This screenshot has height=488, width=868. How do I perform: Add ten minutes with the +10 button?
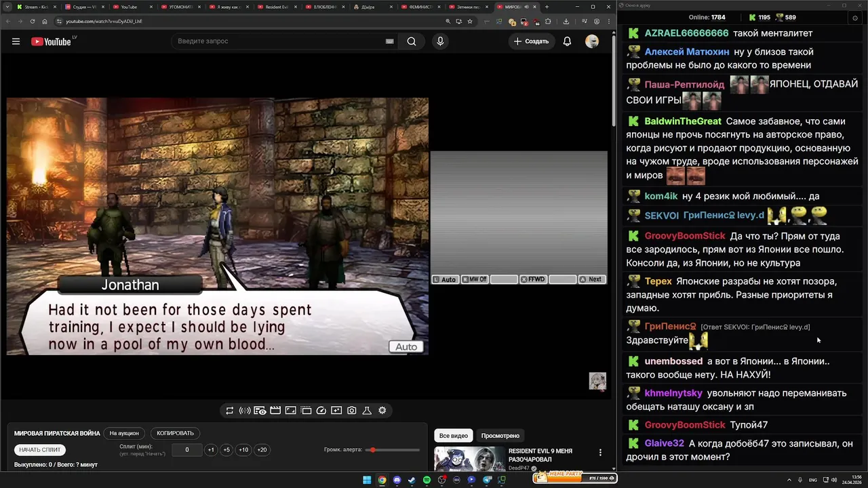pyautogui.click(x=243, y=450)
